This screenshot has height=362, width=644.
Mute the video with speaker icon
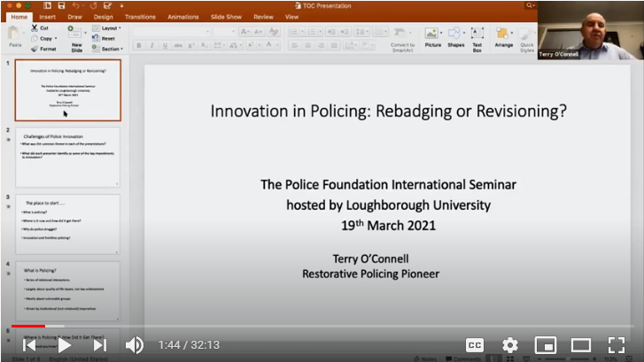[x=135, y=345]
